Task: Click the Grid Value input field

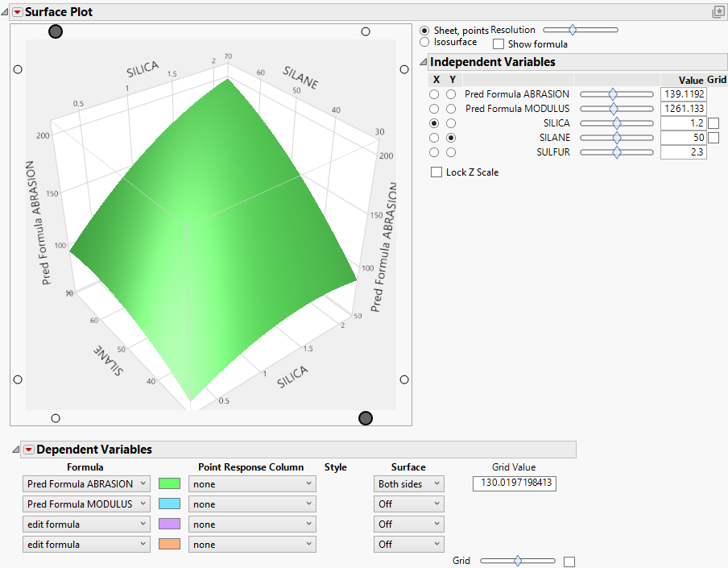Action: (514, 483)
